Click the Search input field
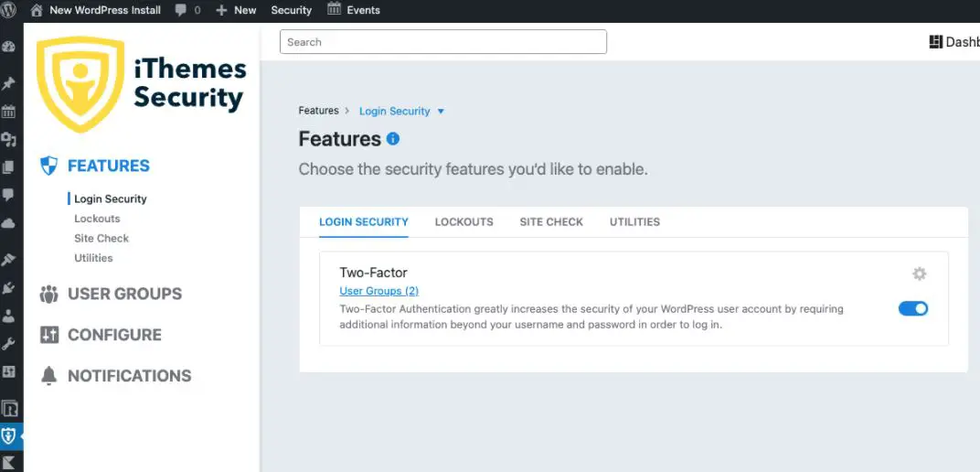 coord(443,42)
